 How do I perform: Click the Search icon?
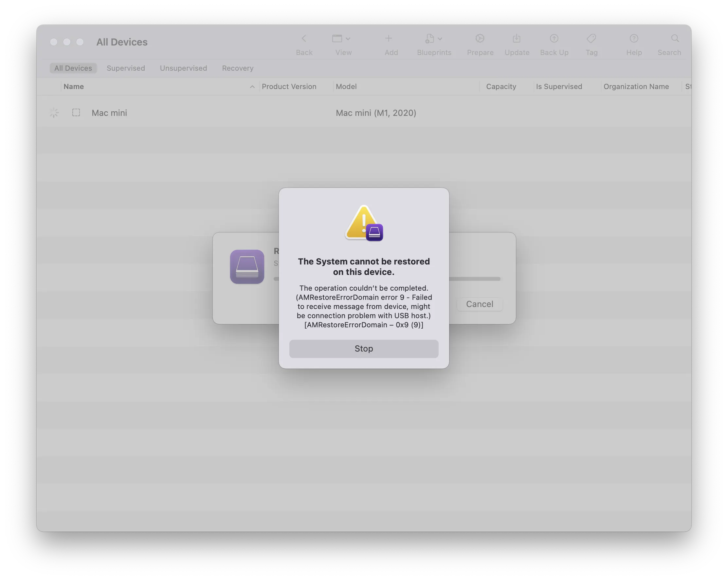pyautogui.click(x=674, y=39)
